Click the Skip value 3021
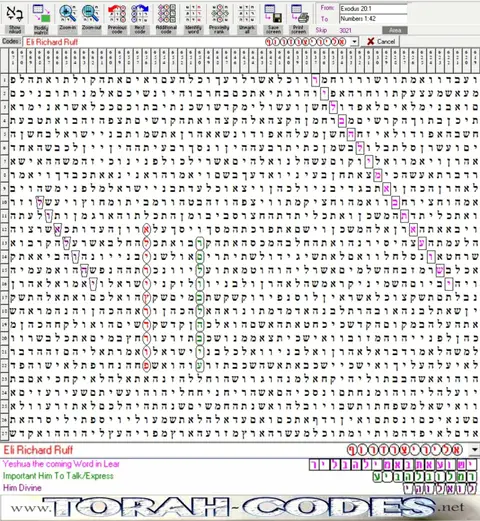The image size is (480, 521). (345, 30)
